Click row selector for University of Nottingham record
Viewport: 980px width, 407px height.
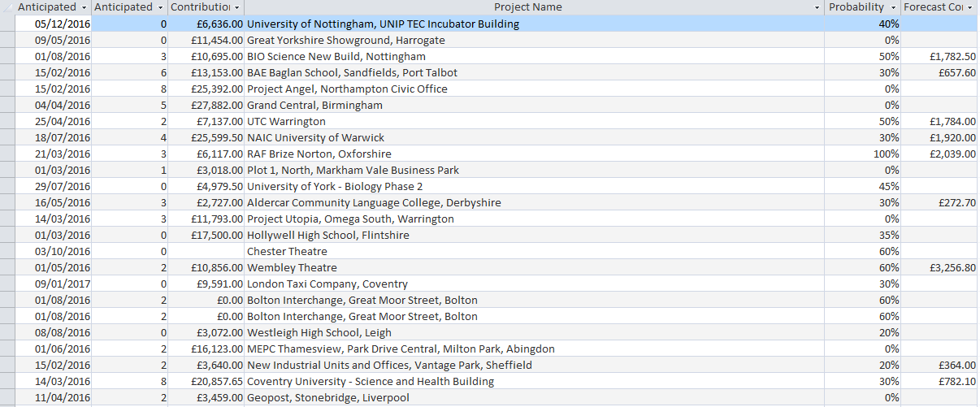coord(7,24)
